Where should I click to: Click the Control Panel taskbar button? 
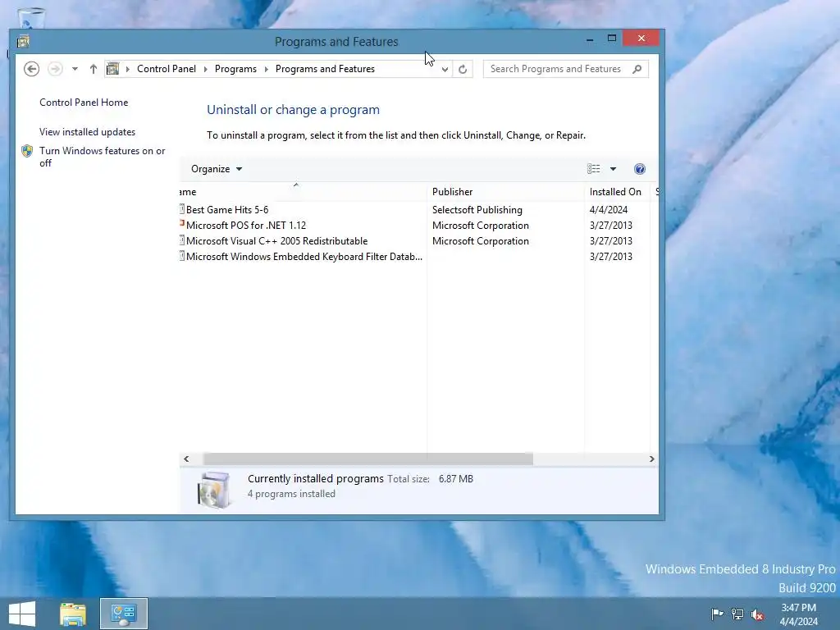[x=124, y=614]
